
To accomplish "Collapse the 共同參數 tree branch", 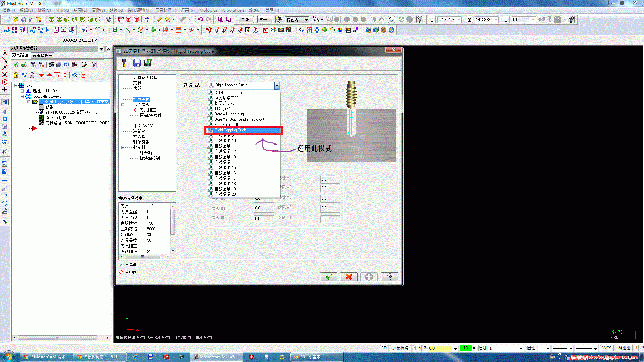I will (123, 105).
